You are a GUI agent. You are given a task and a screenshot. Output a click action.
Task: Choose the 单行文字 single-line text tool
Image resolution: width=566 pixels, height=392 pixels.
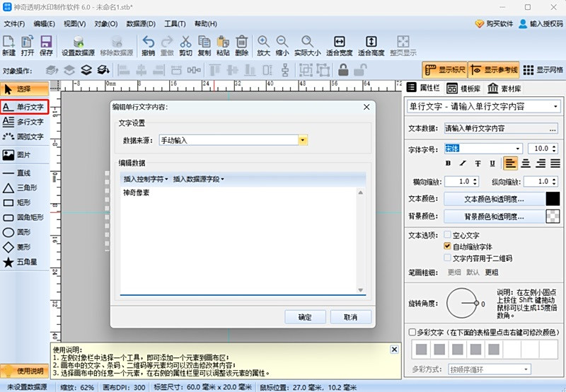24,107
